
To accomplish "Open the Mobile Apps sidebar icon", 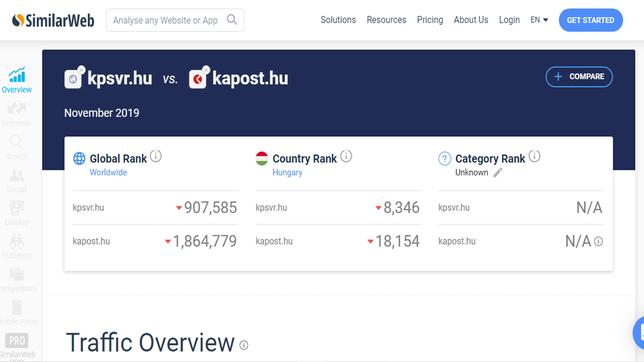I will [17, 307].
